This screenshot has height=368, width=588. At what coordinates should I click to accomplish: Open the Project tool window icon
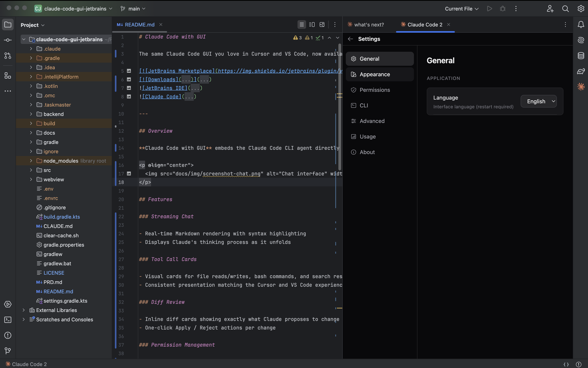click(x=8, y=25)
